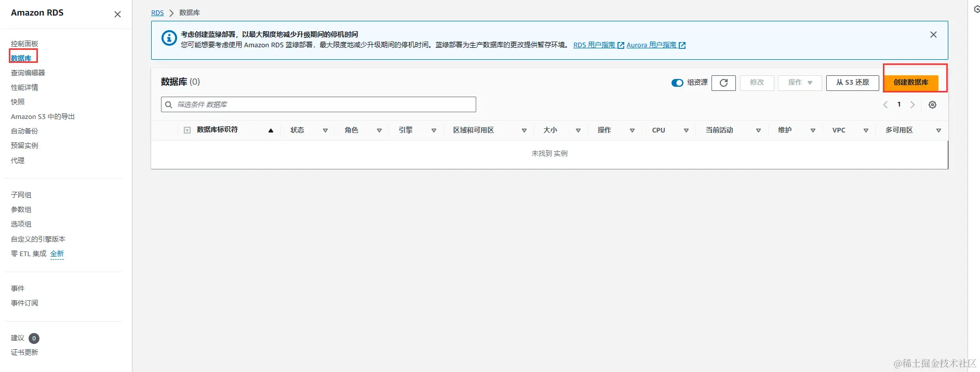Click the 从 S3 还原 button

tap(853, 83)
